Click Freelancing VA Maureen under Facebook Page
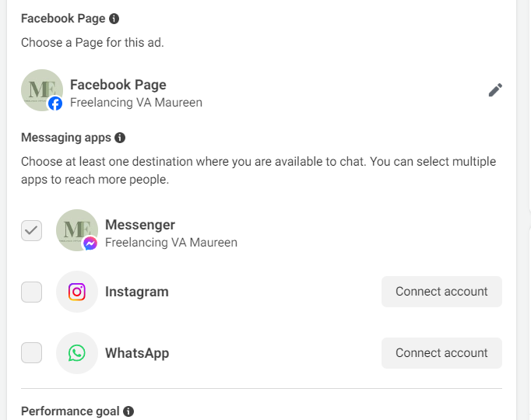 tap(136, 102)
